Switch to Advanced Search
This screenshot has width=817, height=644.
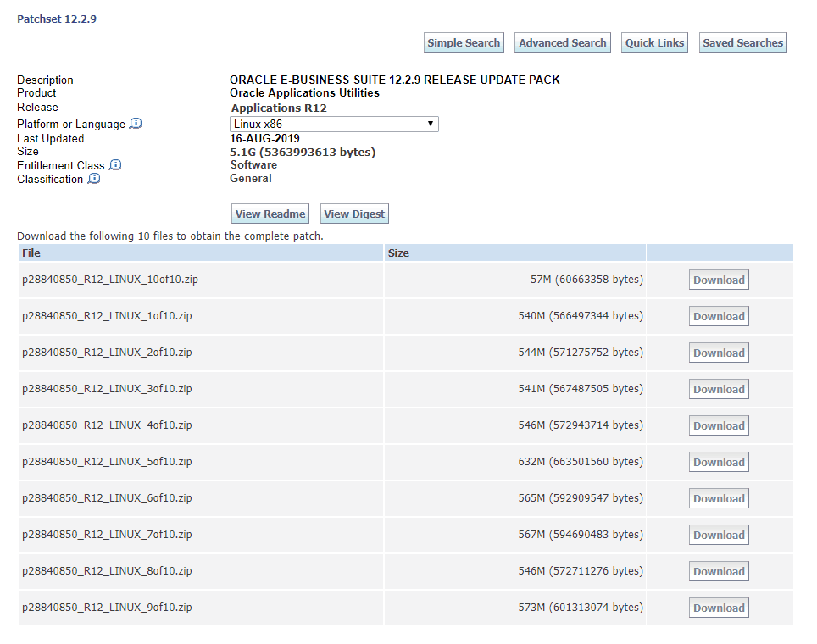pos(562,42)
